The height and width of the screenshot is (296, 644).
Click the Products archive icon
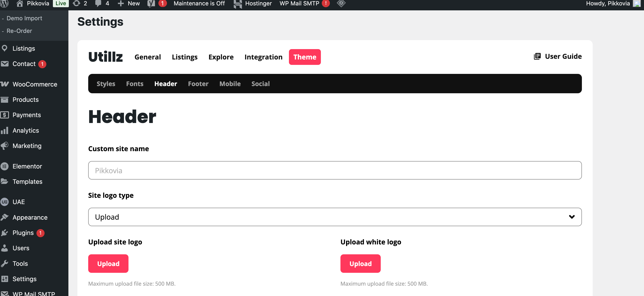[x=5, y=100]
